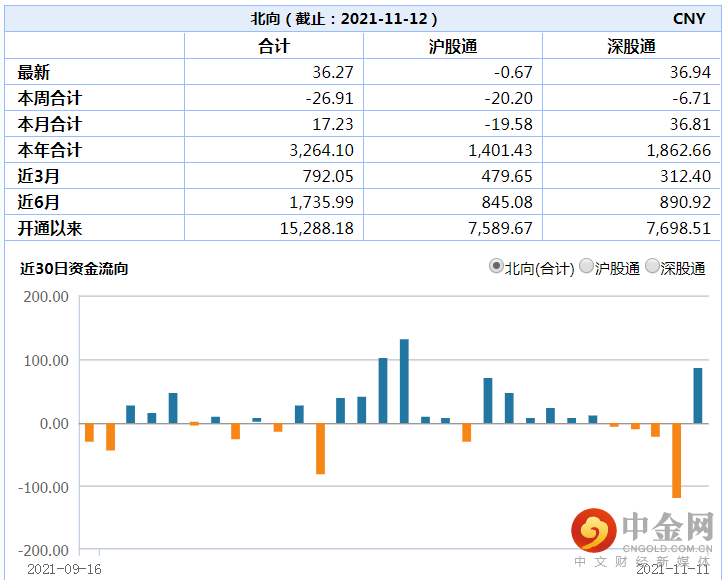Click the 近3月 row label
Viewport: 728px width, 580px height.
tap(39, 176)
